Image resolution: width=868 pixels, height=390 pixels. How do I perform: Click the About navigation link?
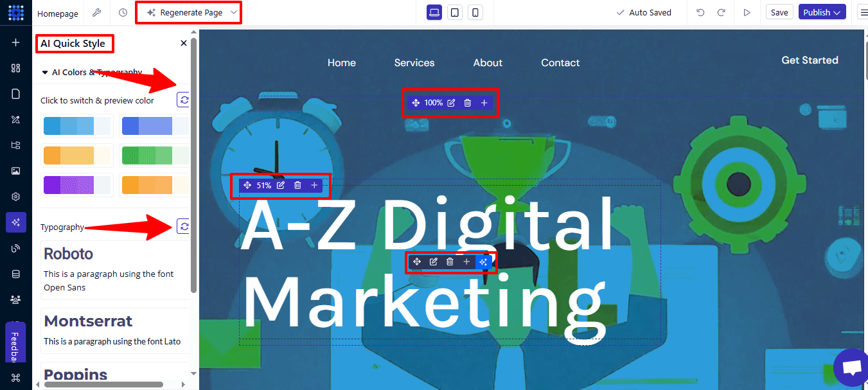pyautogui.click(x=488, y=62)
